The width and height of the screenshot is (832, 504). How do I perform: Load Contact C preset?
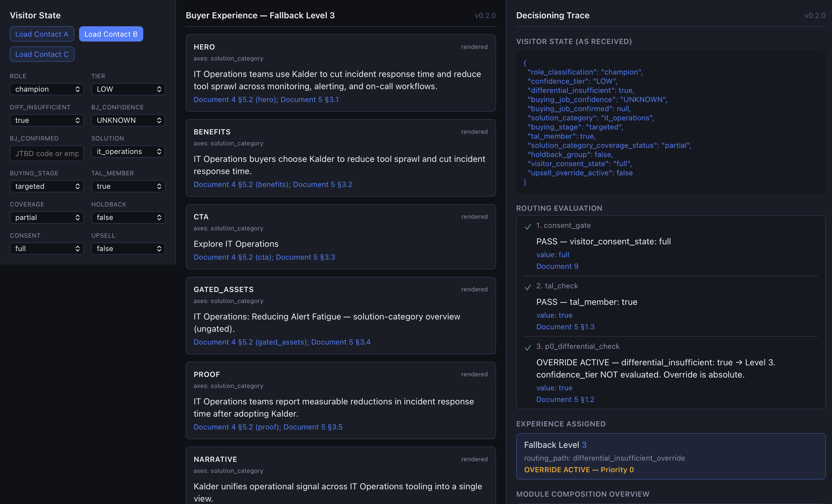tap(42, 54)
